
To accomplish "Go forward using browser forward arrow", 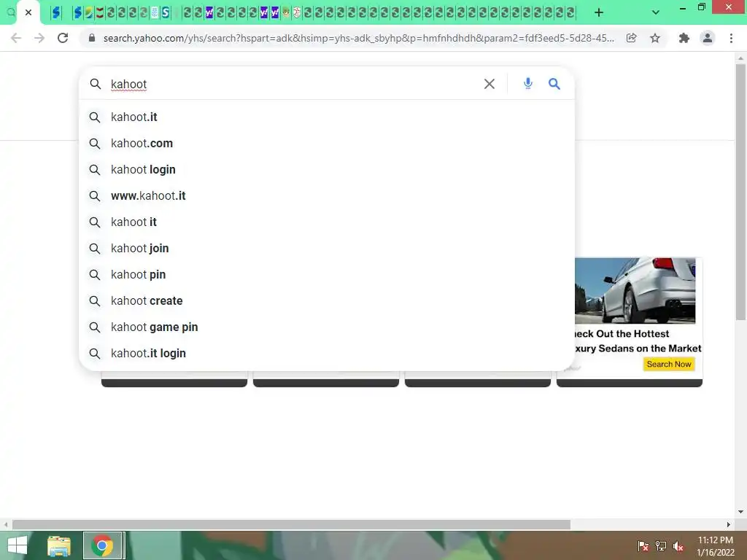I will [x=39, y=38].
